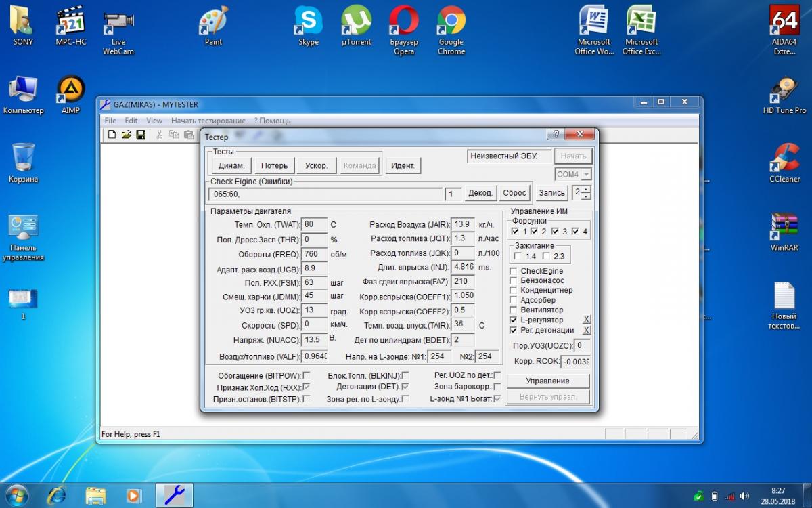Select the Microsoft Office Excel shortcut
This screenshot has width=812, height=508.
[641, 30]
